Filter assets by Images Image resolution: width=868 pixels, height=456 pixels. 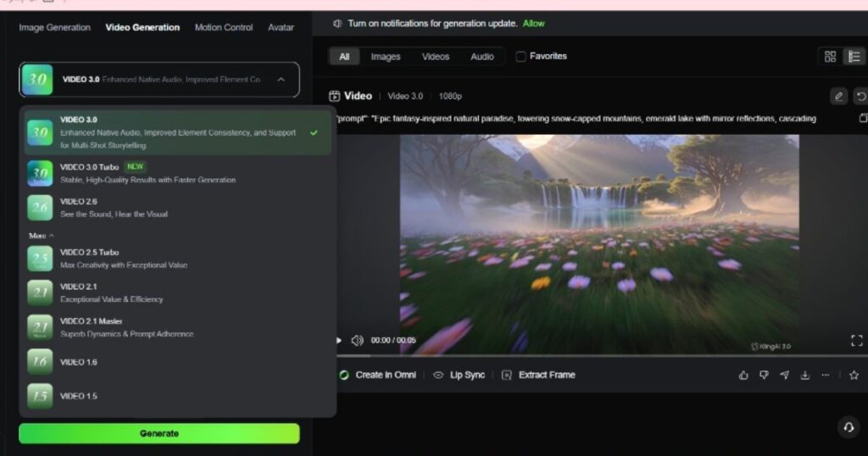[386, 57]
